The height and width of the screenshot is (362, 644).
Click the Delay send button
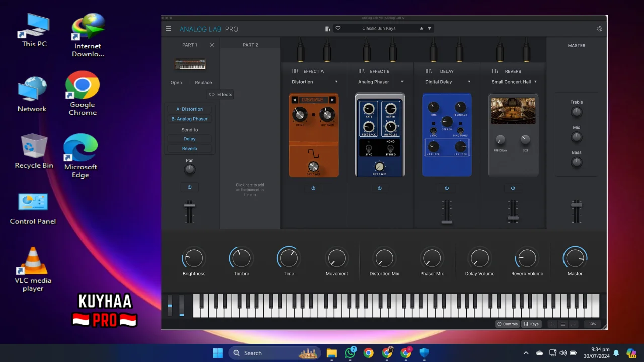[x=190, y=139]
